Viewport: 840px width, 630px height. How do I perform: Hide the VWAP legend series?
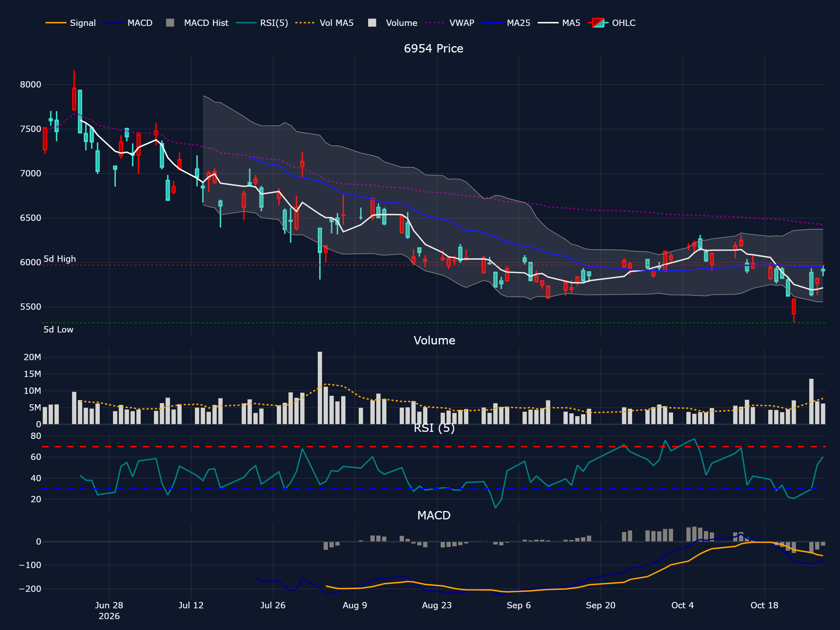click(x=450, y=23)
